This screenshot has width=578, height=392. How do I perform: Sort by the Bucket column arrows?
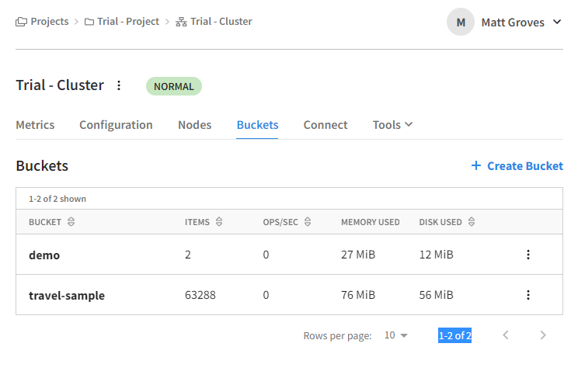pyautogui.click(x=71, y=222)
